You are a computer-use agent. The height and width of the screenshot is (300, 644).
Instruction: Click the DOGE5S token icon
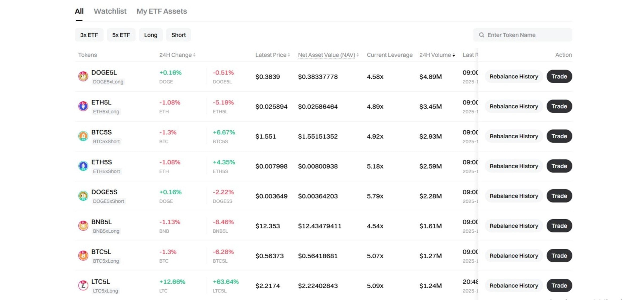point(83,196)
